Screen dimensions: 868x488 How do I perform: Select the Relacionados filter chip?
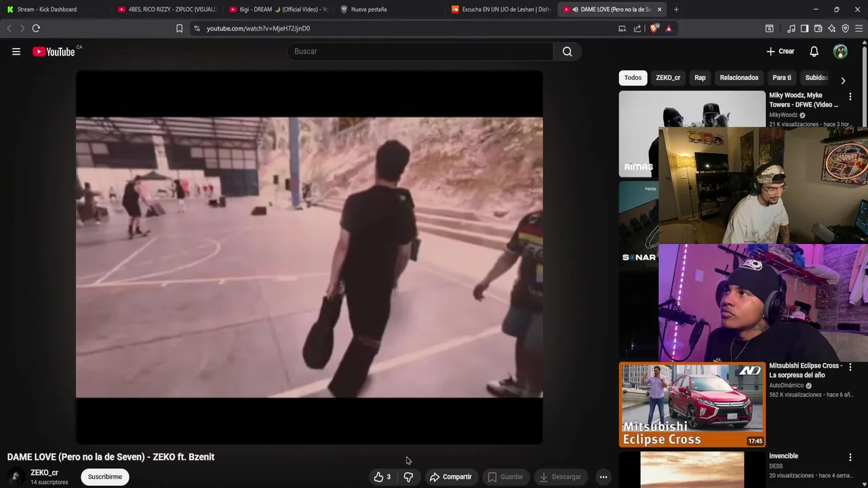click(x=738, y=77)
